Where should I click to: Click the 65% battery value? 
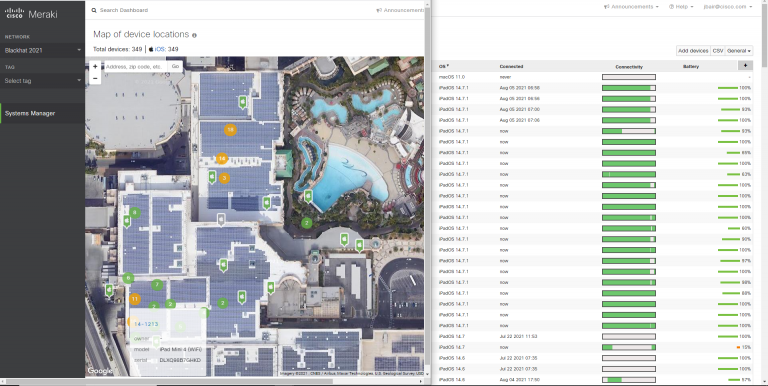click(746, 153)
